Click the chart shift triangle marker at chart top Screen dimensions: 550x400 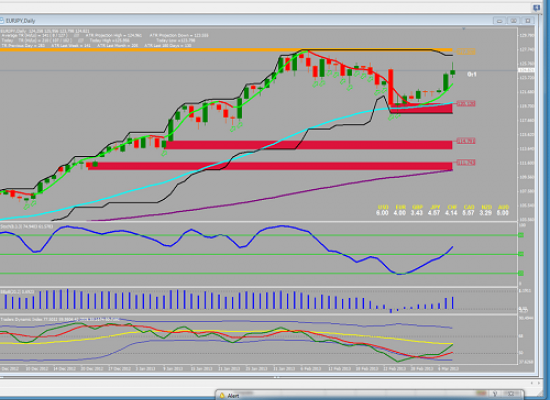click(x=464, y=28)
